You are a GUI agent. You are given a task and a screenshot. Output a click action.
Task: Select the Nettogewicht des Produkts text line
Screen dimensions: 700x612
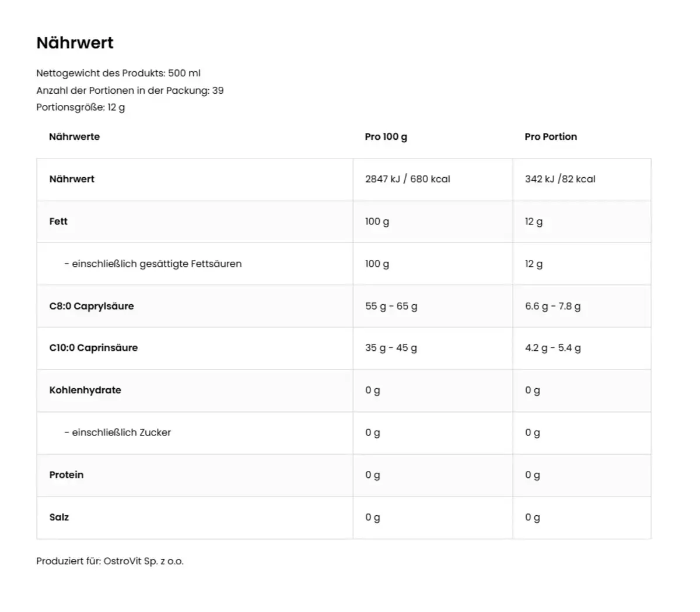pos(118,73)
